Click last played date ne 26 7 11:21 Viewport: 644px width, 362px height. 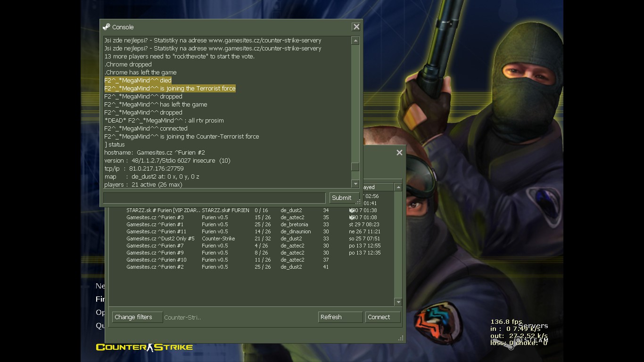point(364,231)
